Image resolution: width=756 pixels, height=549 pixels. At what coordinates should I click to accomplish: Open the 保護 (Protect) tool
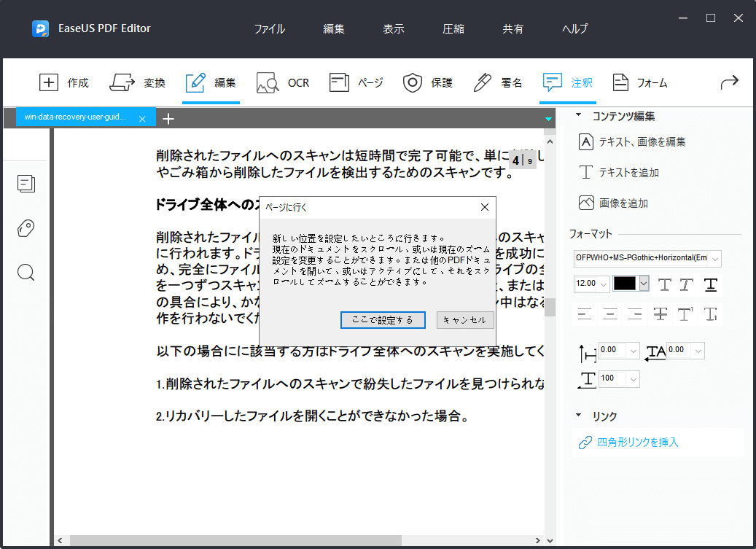click(428, 82)
